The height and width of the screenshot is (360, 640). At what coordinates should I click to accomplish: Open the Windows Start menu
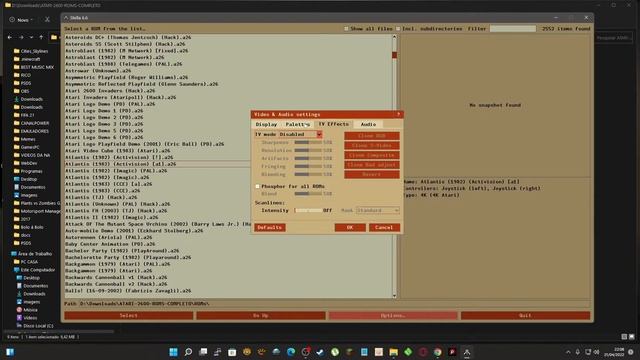[173, 352]
